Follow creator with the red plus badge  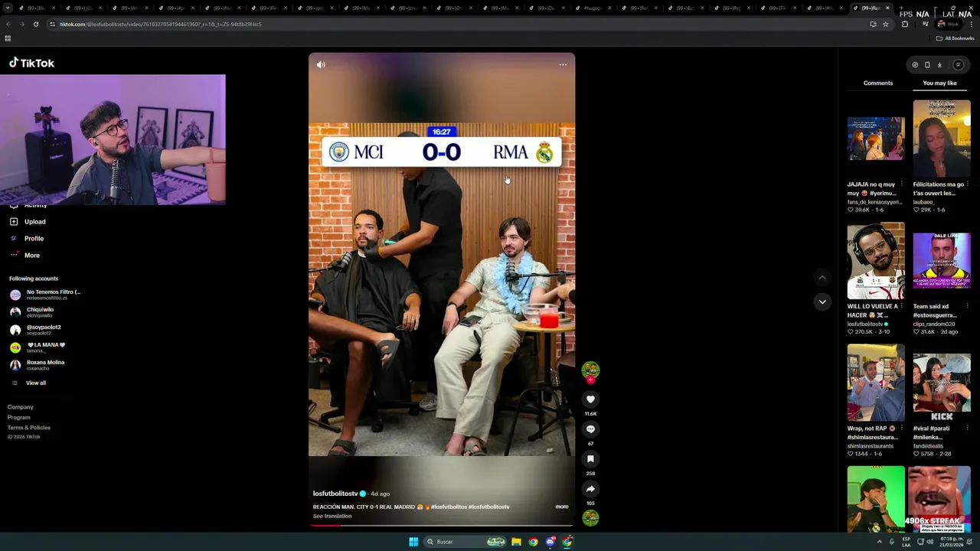pyautogui.click(x=590, y=380)
